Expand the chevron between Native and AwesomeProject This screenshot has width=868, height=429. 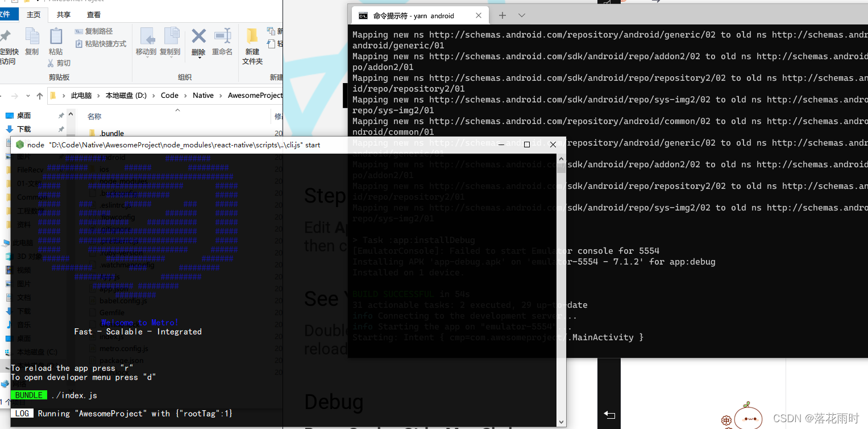221,96
